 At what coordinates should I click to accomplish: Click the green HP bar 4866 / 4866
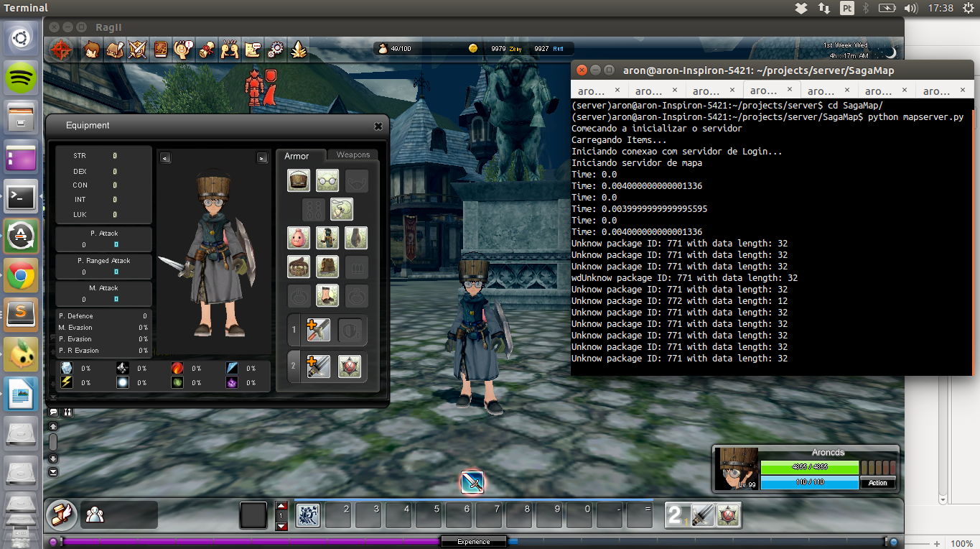coord(809,467)
